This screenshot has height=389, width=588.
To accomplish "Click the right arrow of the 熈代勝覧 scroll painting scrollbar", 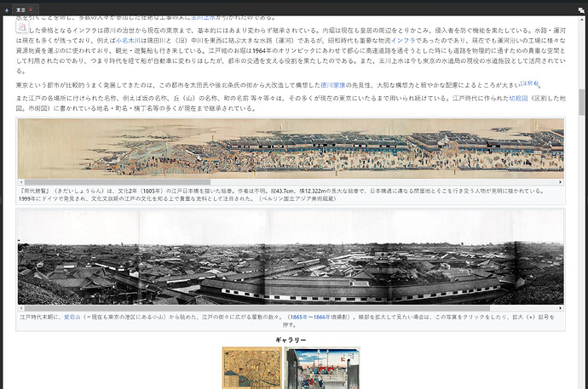I will pyautogui.click(x=560, y=182).
